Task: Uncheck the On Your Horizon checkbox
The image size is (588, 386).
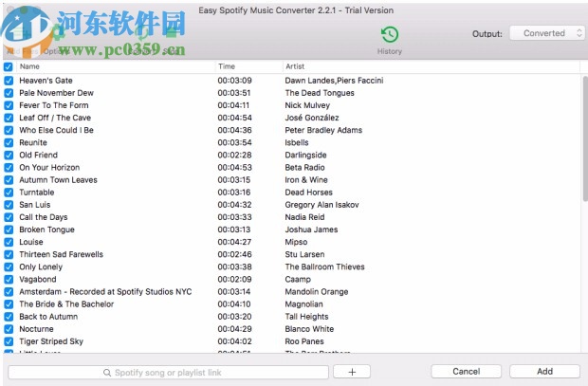Action: (x=9, y=167)
